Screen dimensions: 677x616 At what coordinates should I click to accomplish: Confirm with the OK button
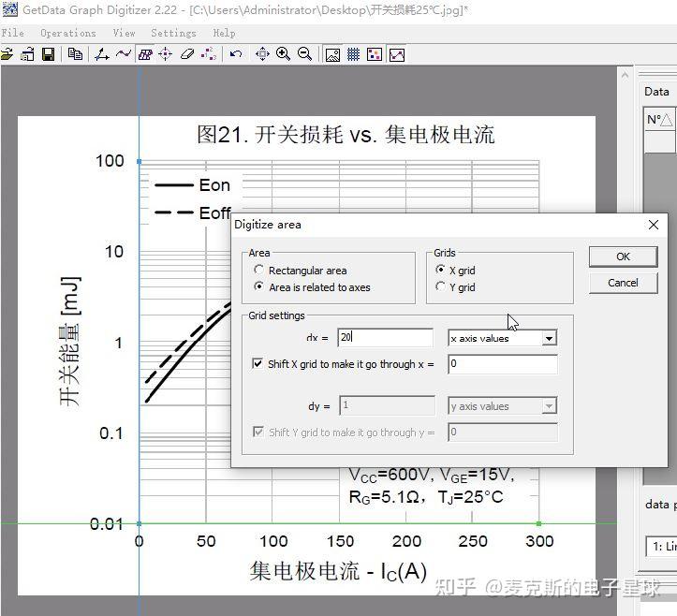623,257
